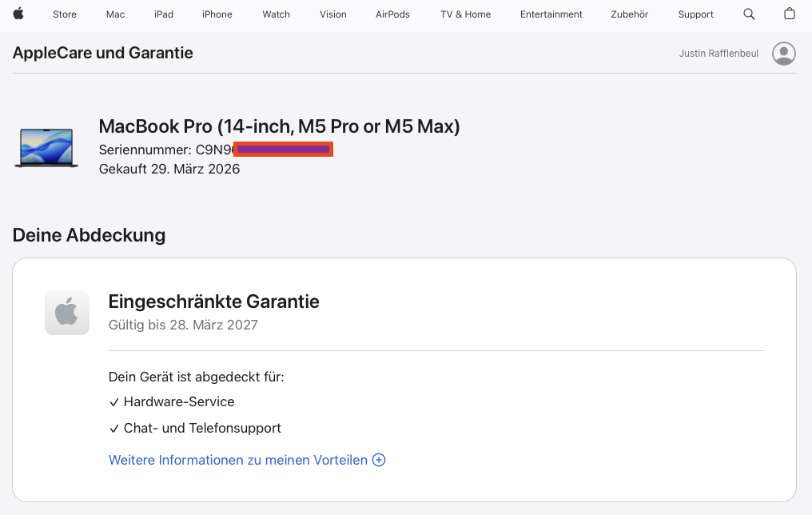This screenshot has height=515, width=812.
Task: Click the AppleCare und Garantie heading
Action: point(102,53)
